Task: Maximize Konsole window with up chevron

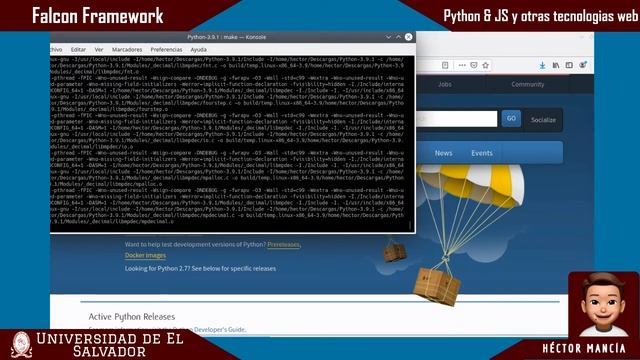Action: pyautogui.click(x=398, y=37)
